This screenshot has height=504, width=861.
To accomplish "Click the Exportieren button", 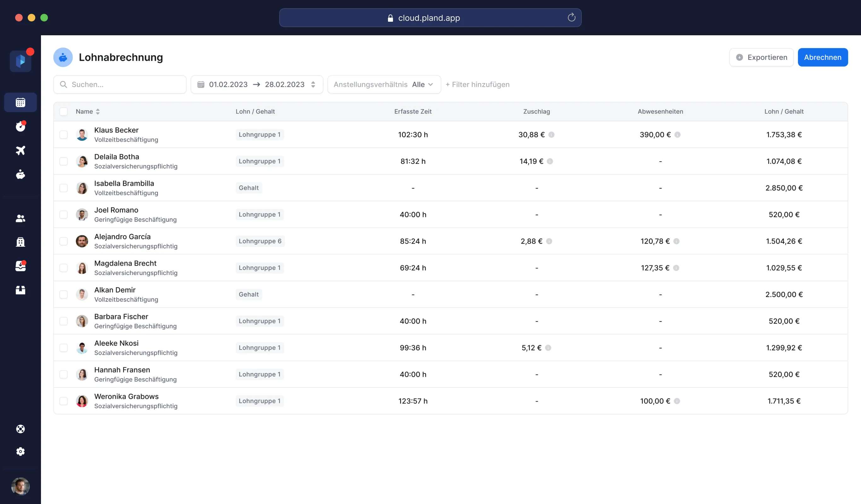I will [761, 57].
